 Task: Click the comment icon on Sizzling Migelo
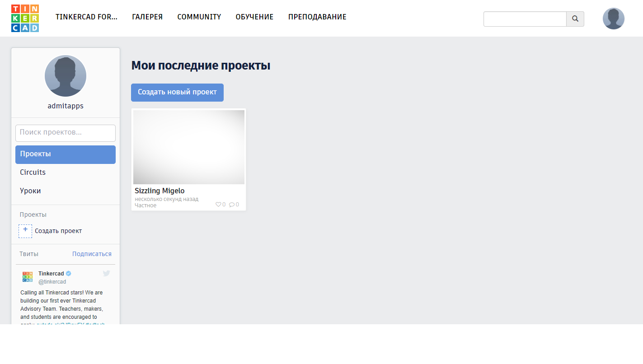(232, 205)
